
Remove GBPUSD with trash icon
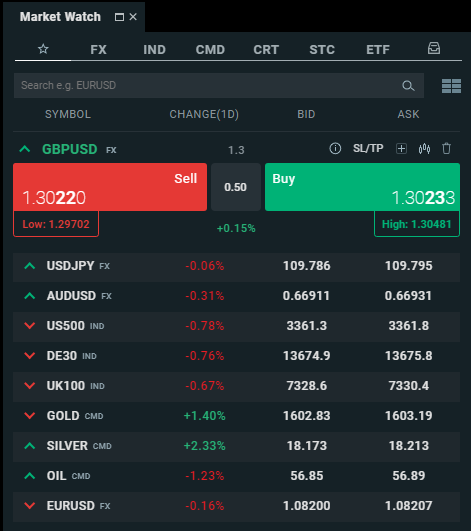pos(447,149)
